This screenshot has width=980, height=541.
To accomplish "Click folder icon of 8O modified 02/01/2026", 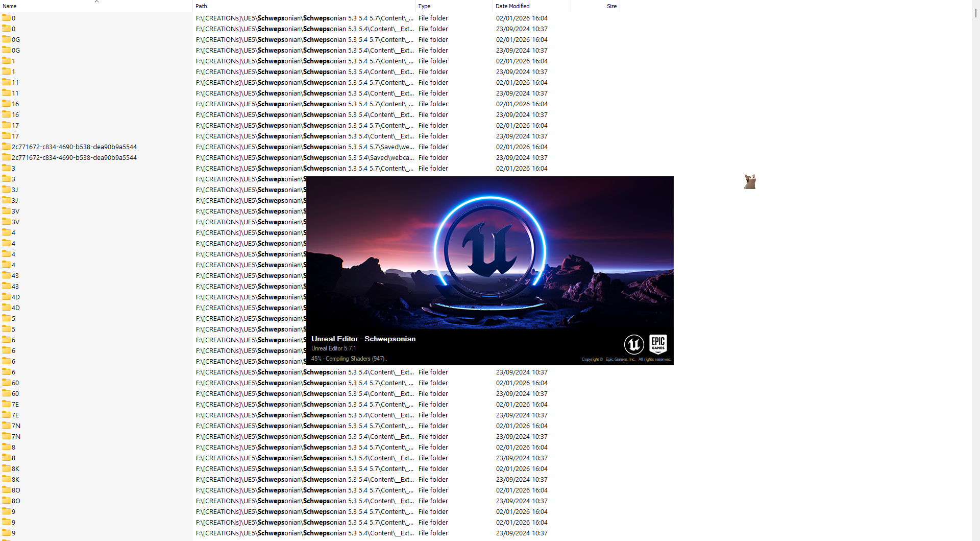I will click(6, 490).
